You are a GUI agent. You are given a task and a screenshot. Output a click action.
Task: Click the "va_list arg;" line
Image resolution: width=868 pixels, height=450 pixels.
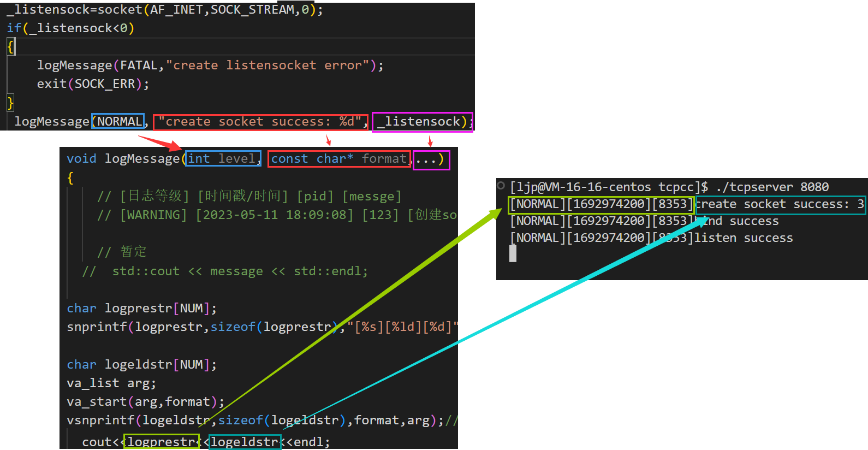[111, 383]
